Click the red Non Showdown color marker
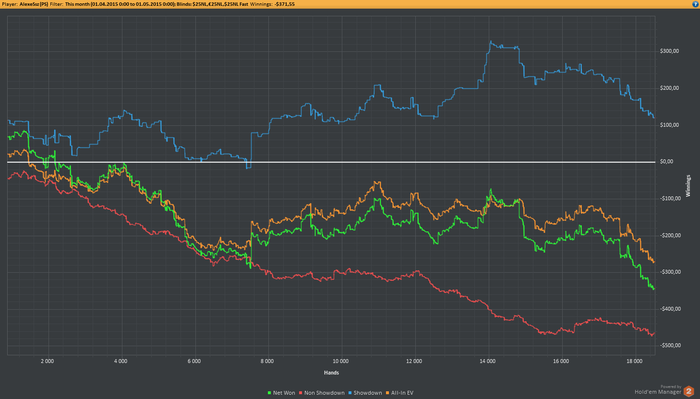700x399 pixels. point(300,393)
